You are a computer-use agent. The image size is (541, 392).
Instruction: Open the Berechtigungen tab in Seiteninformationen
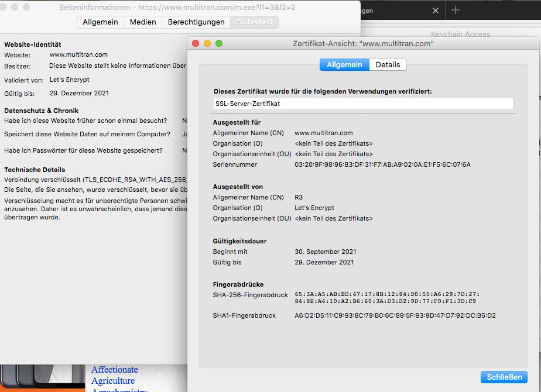click(196, 22)
